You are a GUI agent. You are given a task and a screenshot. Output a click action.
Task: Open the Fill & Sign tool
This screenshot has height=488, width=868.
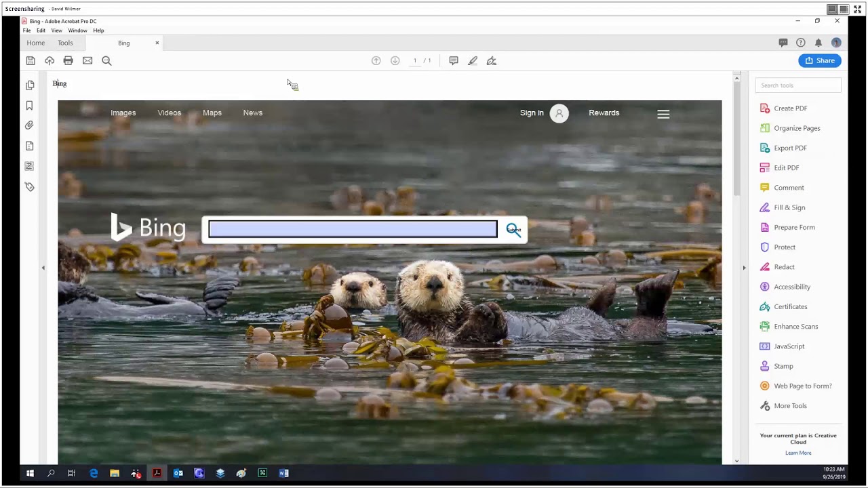pyautogui.click(x=783, y=207)
